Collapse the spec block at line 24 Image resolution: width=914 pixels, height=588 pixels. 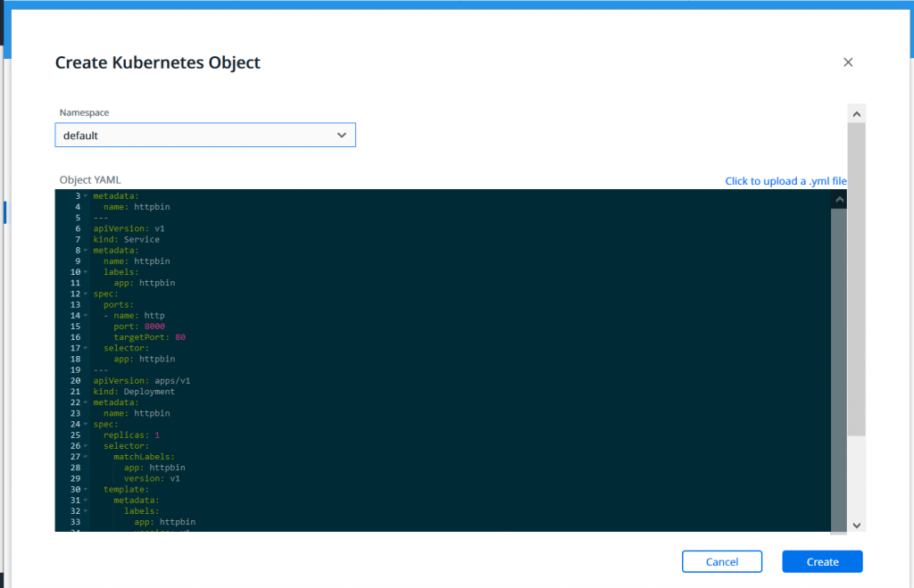point(86,424)
